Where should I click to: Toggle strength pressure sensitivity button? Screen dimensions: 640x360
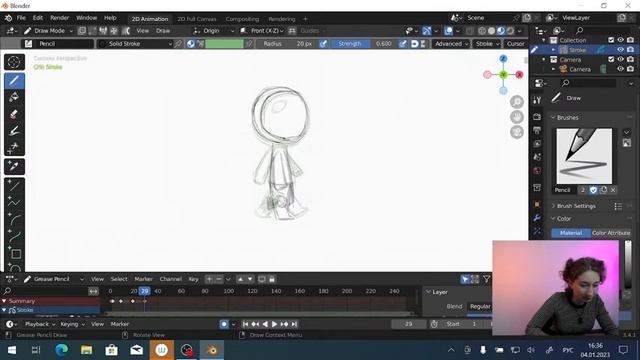pyautogui.click(x=403, y=44)
